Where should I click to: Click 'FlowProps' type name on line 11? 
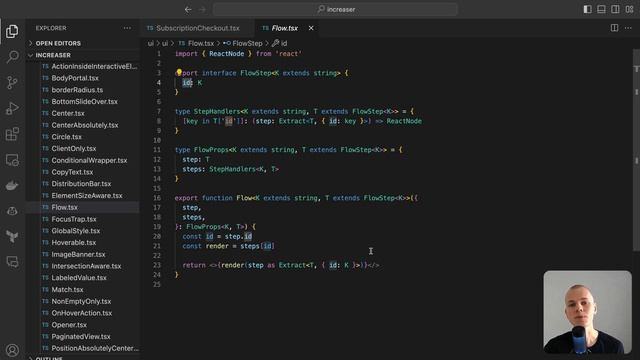click(211, 150)
